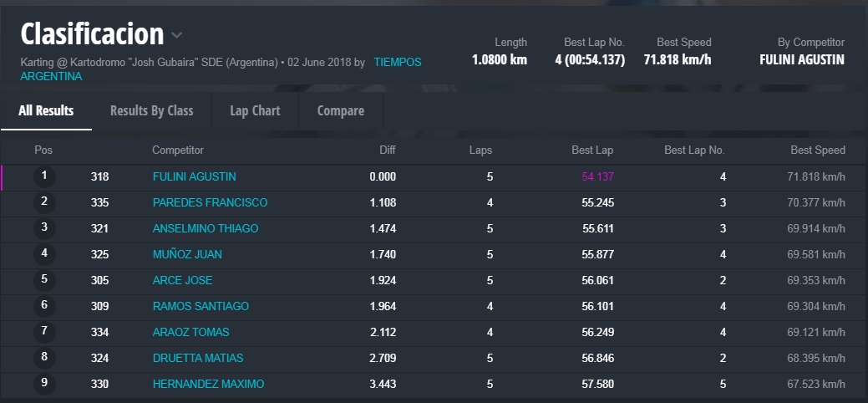
Task: Open RAMOS SANTIAGO competitor page
Action: coord(201,306)
